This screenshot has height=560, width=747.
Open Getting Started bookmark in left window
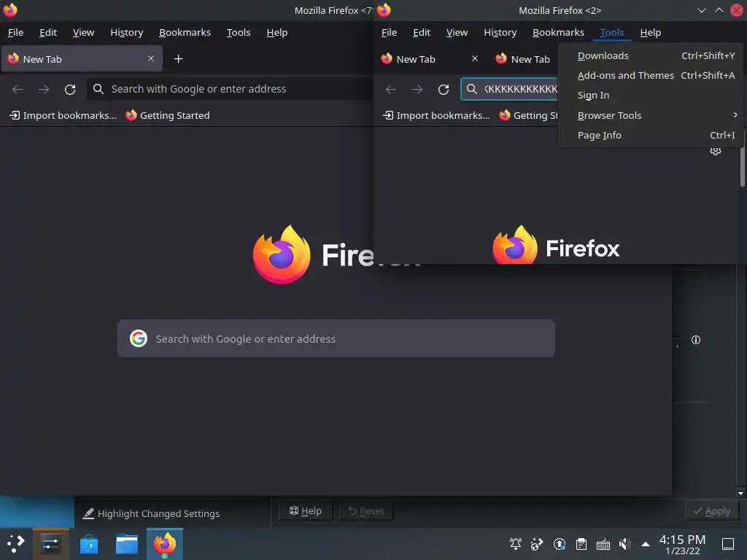(168, 115)
